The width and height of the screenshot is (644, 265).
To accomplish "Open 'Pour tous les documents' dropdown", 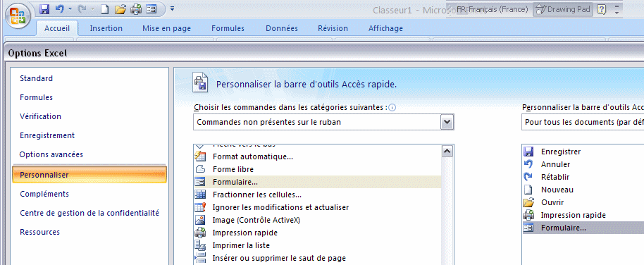I will click(583, 122).
